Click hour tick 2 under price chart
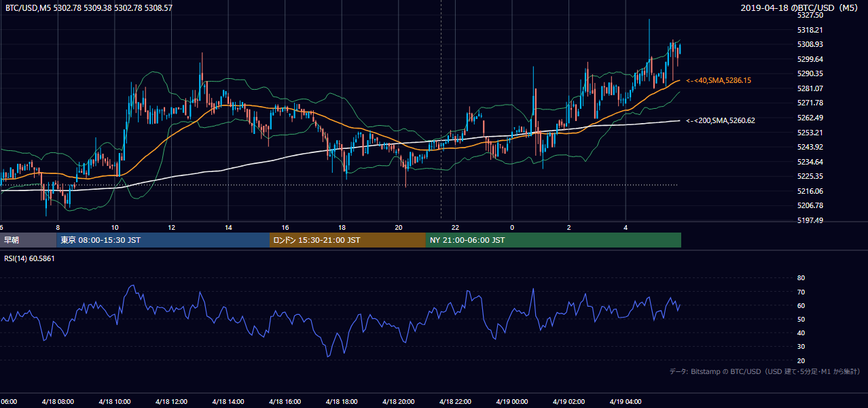868x408 pixels. click(569, 227)
